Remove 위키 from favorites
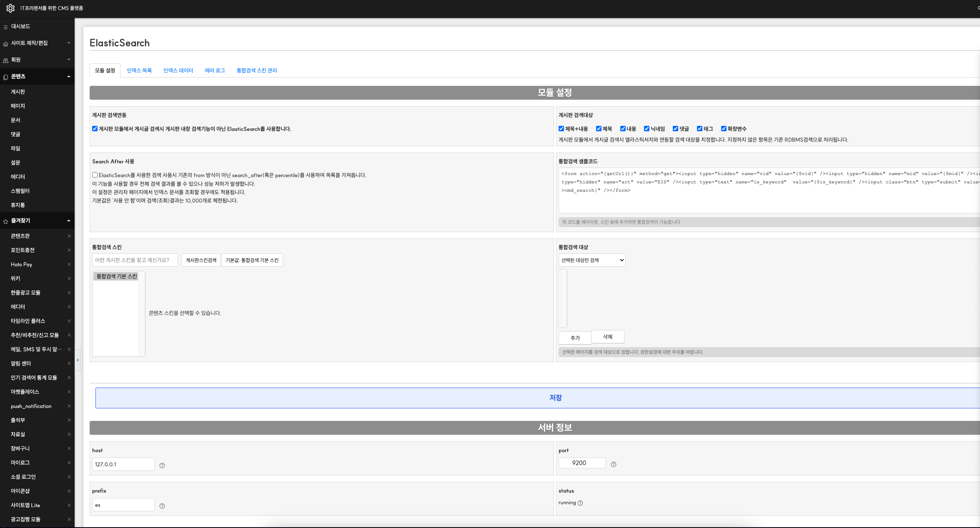Screen dimensions: 980x528 click(x=69, y=278)
